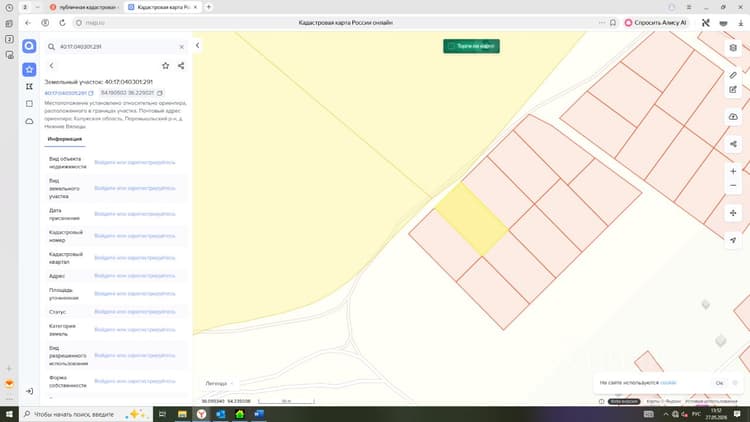Click the geolocation arrow icon
Image resolution: width=750 pixels, height=422 pixels.
(733, 240)
